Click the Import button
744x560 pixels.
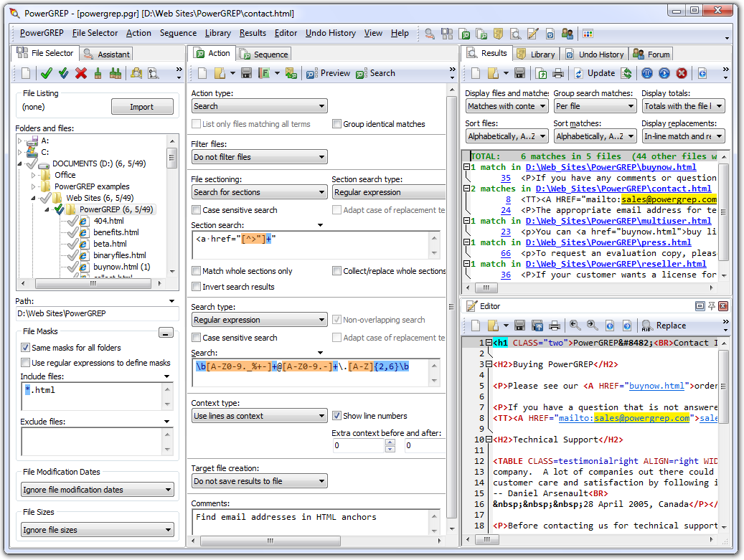[x=142, y=106]
